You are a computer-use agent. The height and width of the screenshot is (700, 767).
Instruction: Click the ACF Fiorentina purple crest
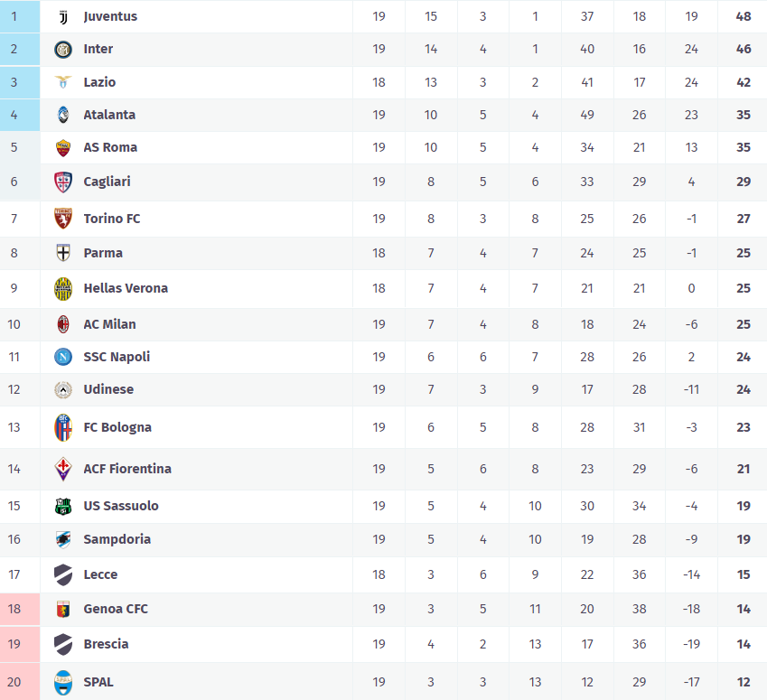62,469
